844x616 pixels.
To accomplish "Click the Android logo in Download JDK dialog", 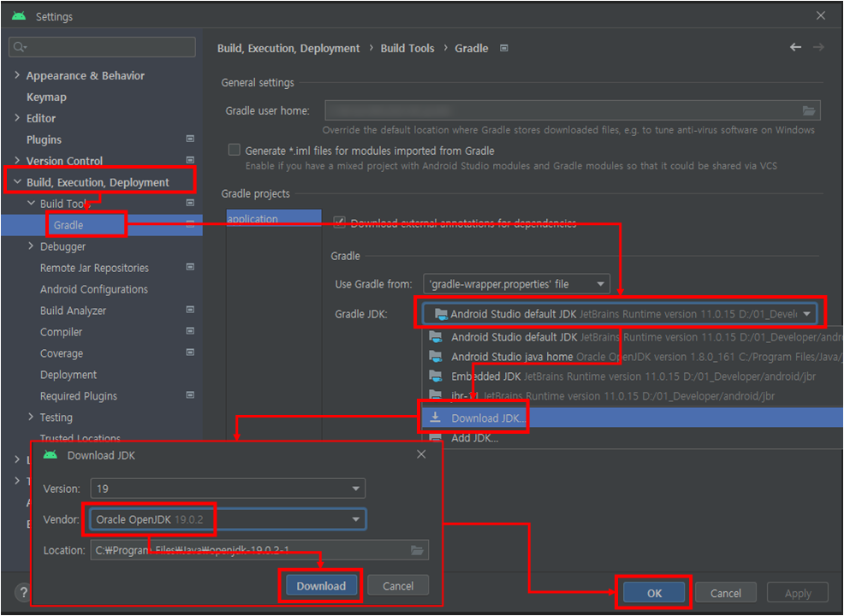I will click(x=50, y=454).
